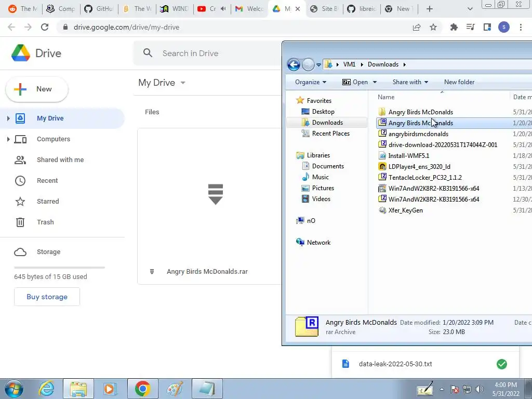Viewport: 532px width, 399px height.
Task: Click the Chrome address bar URL
Action: [126, 27]
